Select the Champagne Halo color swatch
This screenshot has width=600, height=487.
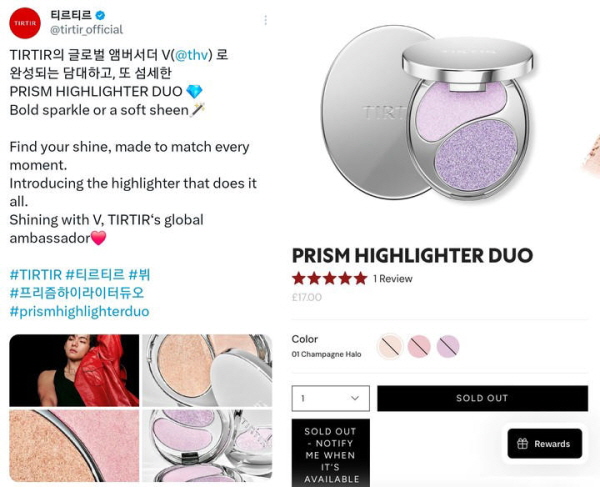[x=390, y=346]
